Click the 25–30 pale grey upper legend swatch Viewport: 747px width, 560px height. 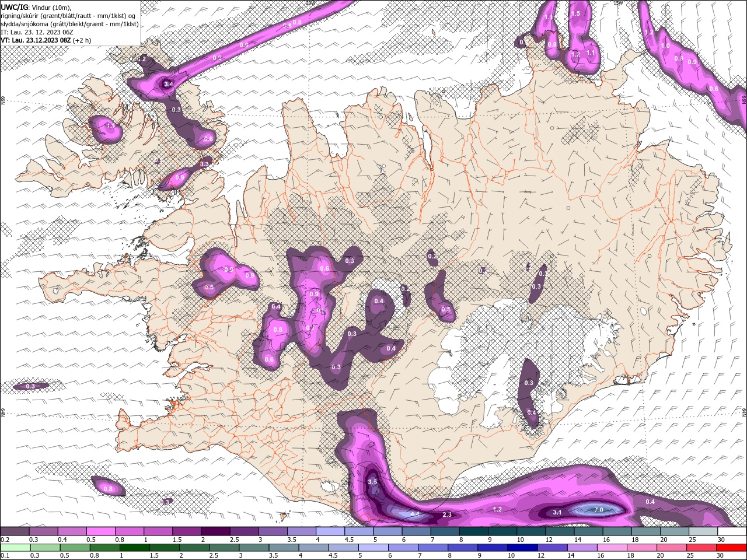[704, 531]
